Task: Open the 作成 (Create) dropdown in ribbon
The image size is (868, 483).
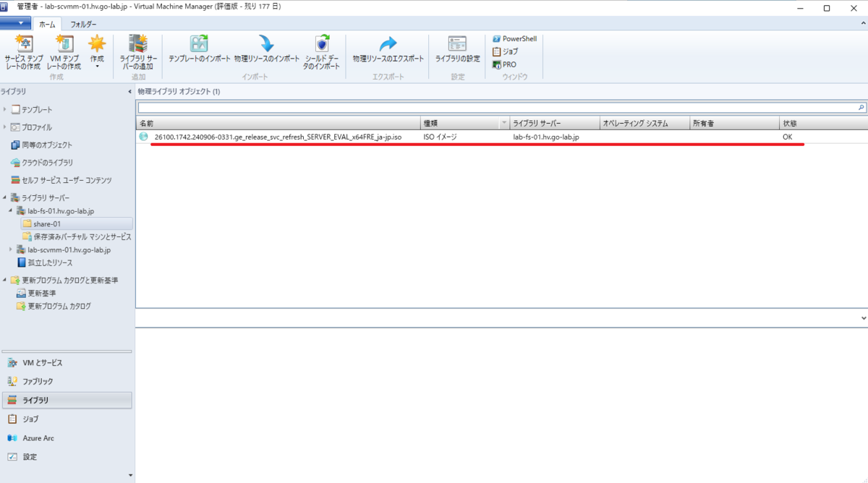Action: (97, 52)
